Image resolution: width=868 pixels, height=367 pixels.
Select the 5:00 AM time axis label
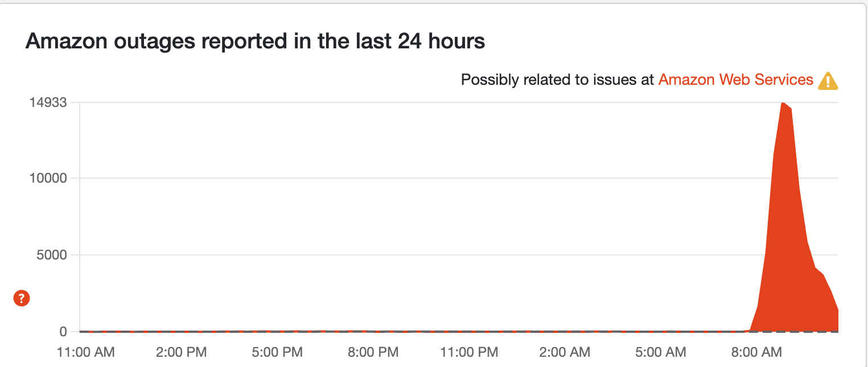pyautogui.click(x=660, y=353)
